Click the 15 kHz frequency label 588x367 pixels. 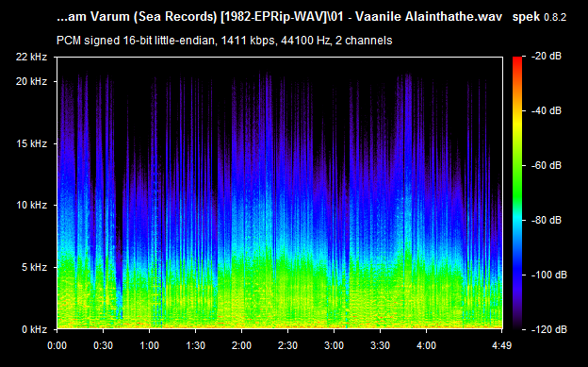31,143
